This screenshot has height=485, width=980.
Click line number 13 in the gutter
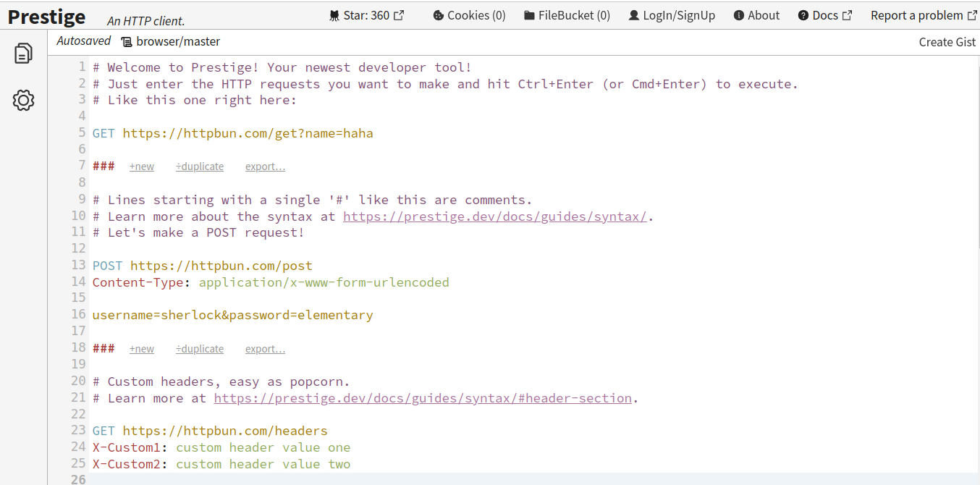tap(78, 266)
